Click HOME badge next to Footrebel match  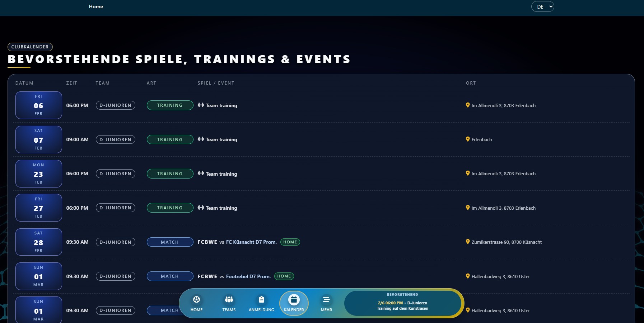click(x=285, y=276)
